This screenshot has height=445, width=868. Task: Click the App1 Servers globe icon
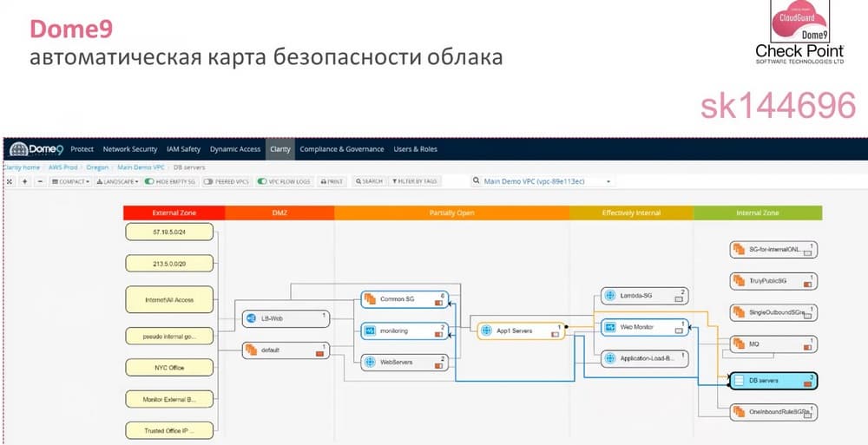pyautogui.click(x=486, y=330)
